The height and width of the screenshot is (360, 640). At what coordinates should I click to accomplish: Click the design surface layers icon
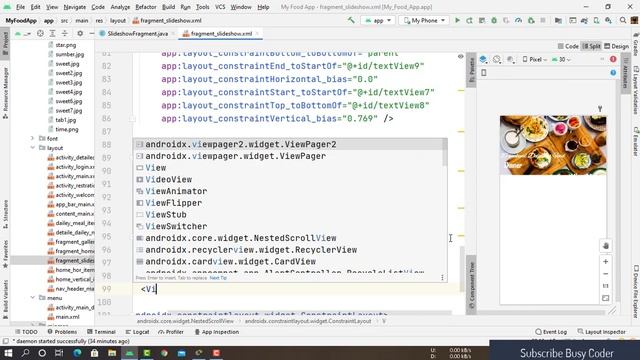point(483,60)
